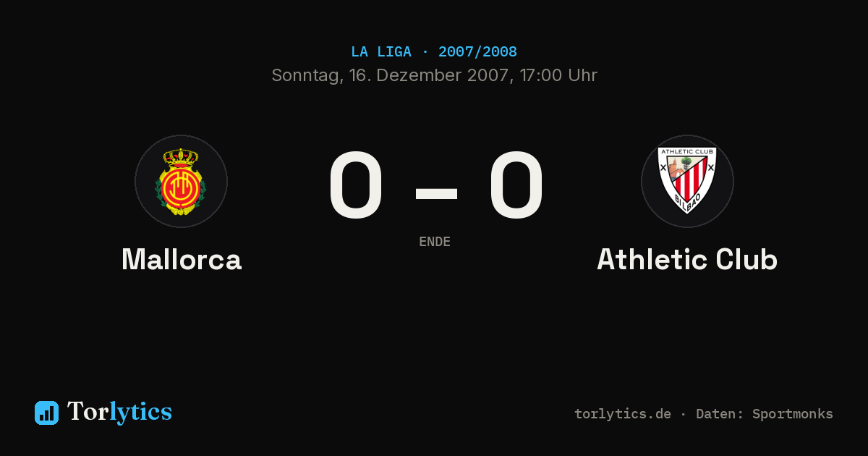Click the blue "lytics" part of logo
The height and width of the screenshot is (456, 868).
[x=140, y=412]
